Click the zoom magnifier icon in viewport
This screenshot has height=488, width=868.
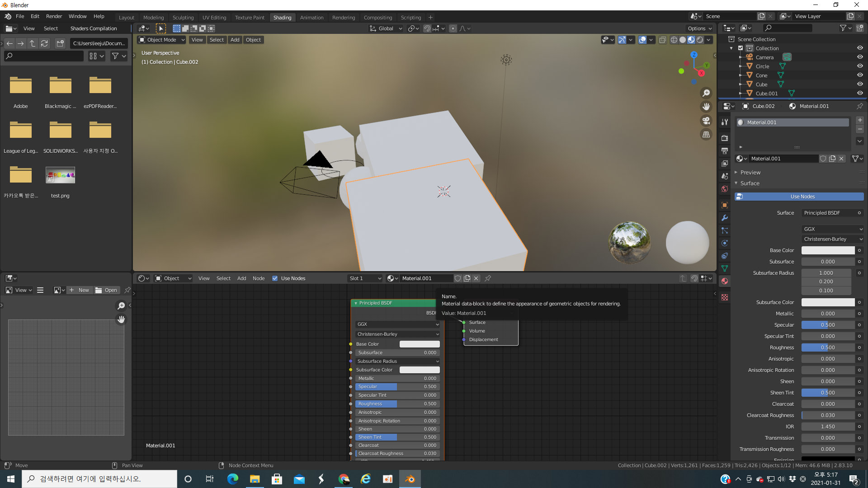pyautogui.click(x=706, y=93)
